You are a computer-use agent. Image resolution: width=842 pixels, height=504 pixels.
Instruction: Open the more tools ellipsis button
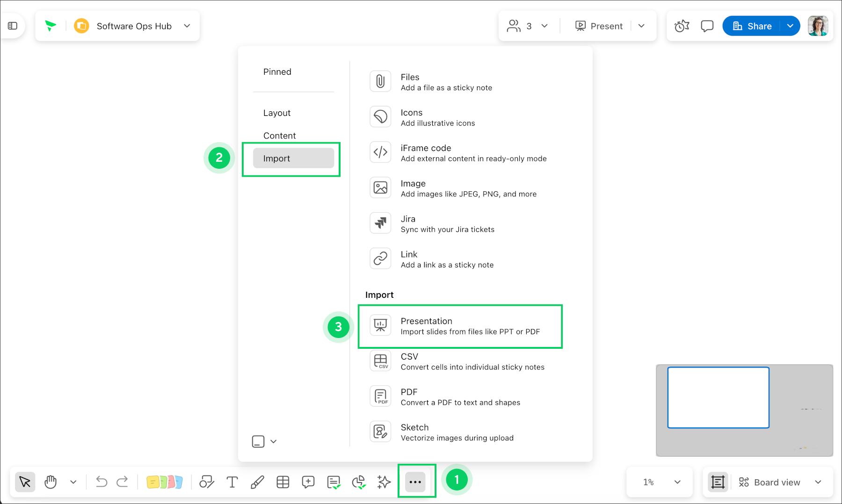click(x=415, y=482)
